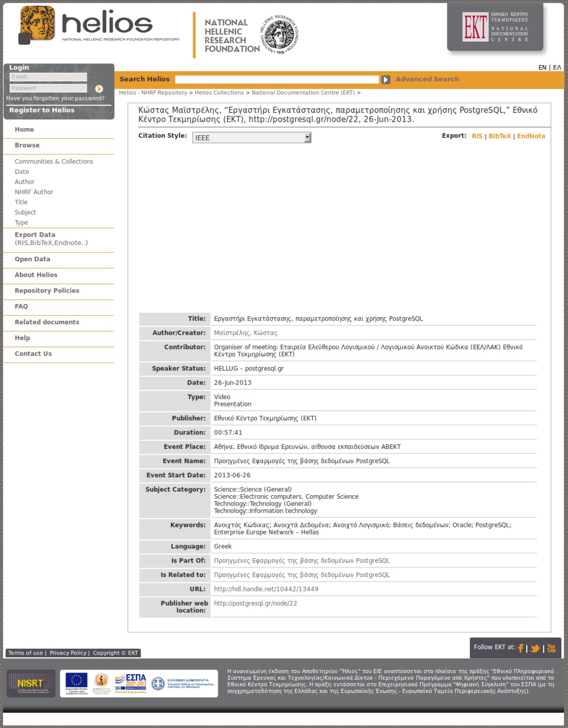Click the Helios logo in header
The image size is (568, 728).
click(x=99, y=26)
